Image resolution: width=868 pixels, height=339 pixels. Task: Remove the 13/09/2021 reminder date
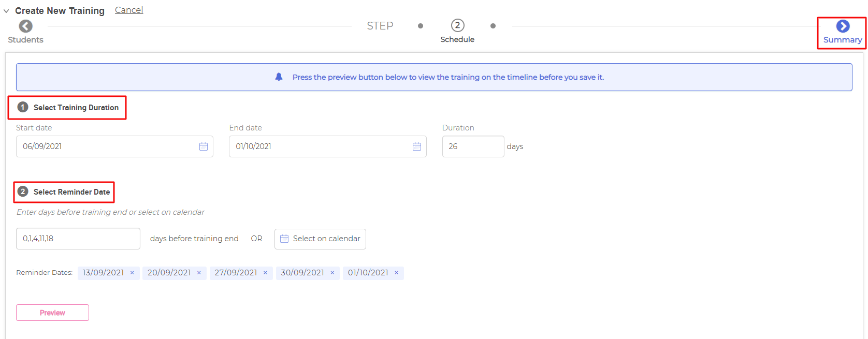coord(132,273)
